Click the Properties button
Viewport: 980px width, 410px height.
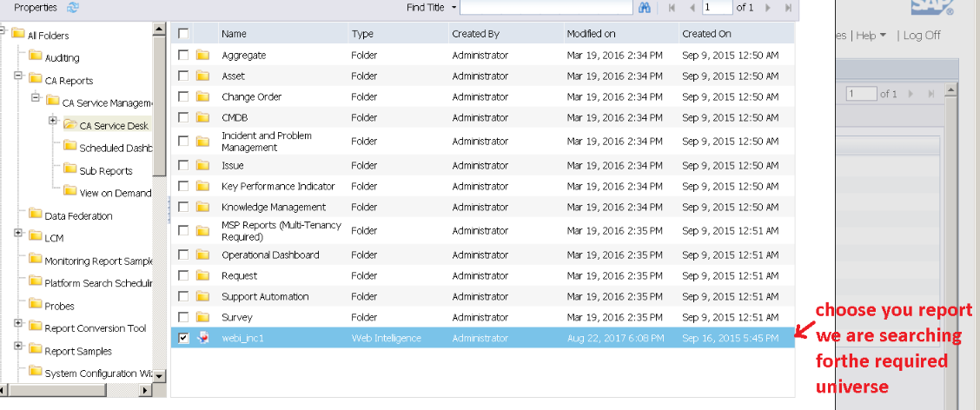(x=35, y=8)
